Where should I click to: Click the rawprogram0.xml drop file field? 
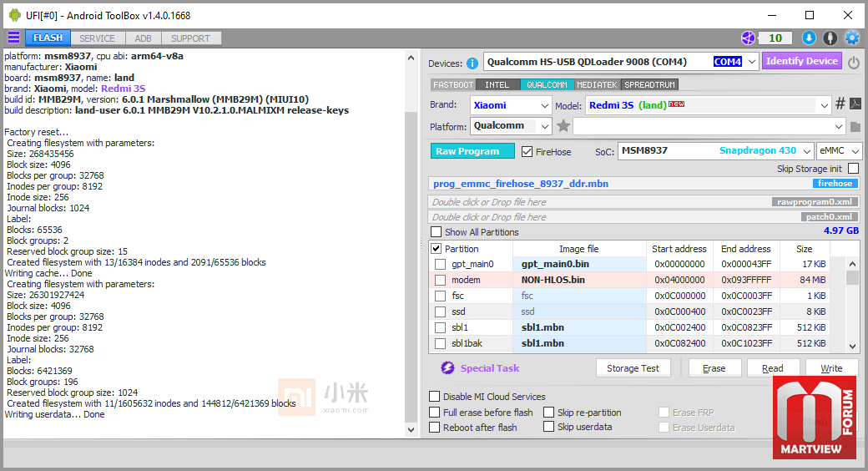point(643,202)
